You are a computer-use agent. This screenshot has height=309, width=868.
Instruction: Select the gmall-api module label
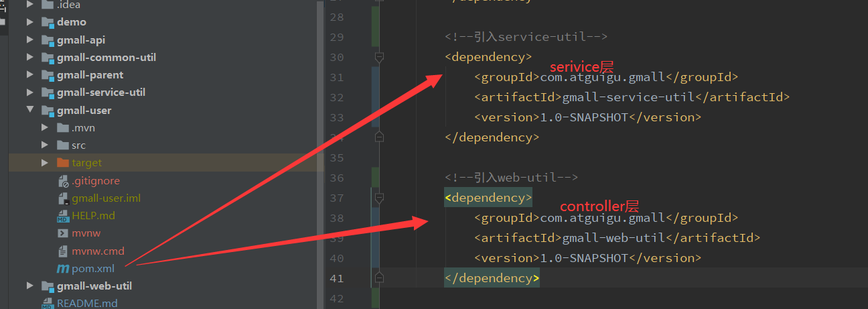pyautogui.click(x=81, y=40)
